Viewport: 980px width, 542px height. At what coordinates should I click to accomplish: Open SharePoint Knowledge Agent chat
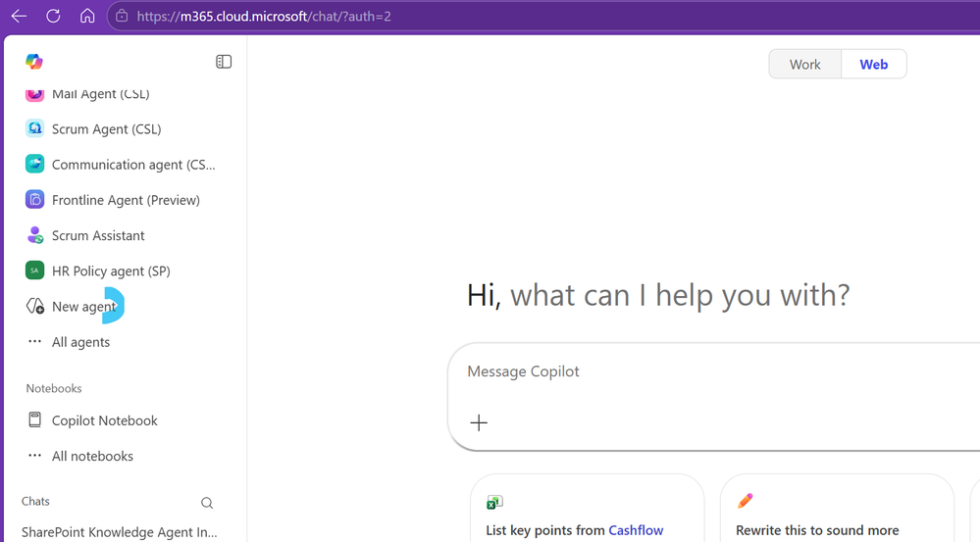120,532
